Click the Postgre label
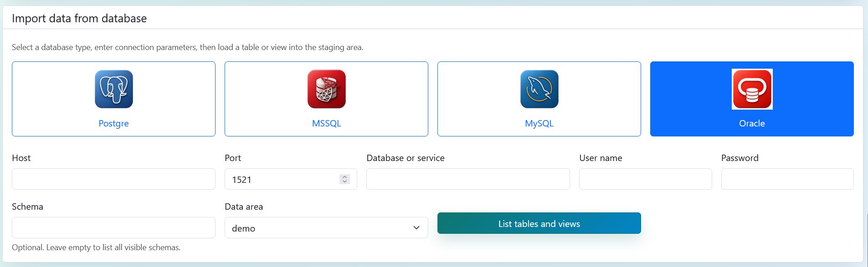The image size is (868, 267). (x=113, y=123)
